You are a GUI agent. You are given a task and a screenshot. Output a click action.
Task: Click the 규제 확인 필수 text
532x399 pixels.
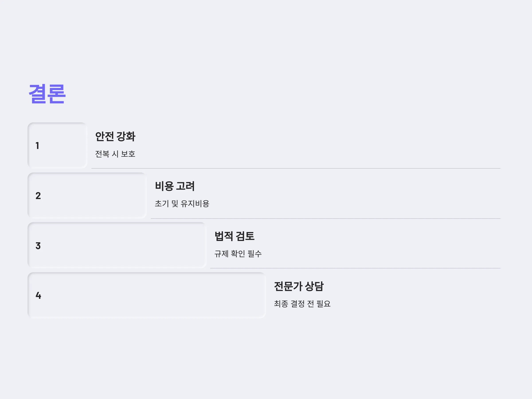238,254
